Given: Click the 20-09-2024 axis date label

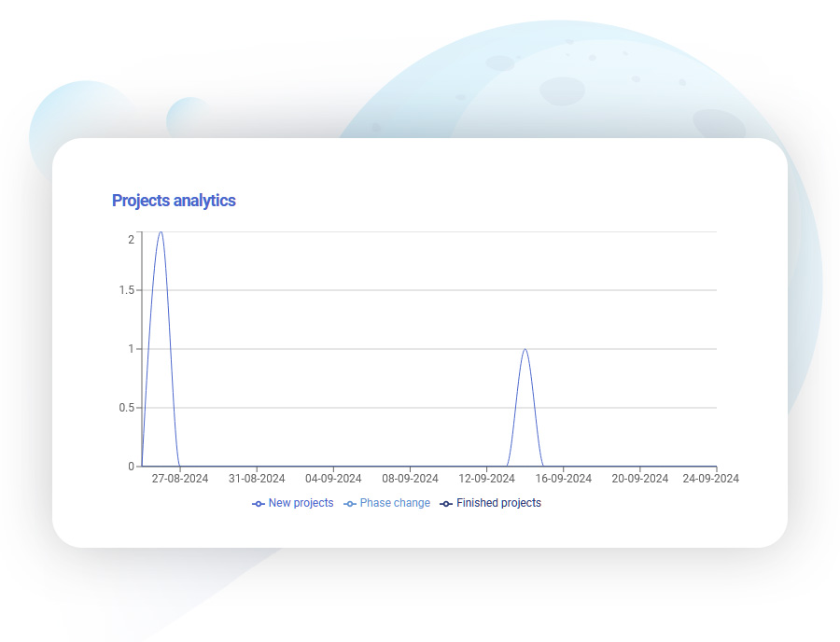Looking at the screenshot, I should [639, 479].
